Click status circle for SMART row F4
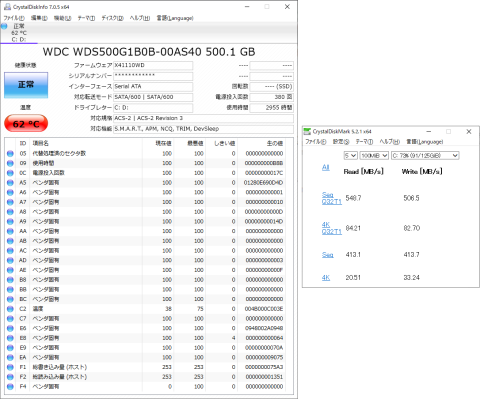 [10, 387]
